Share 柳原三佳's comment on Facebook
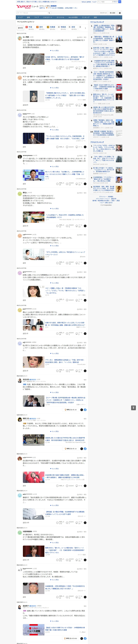This screenshot has height=644, width=138. [85, 449]
